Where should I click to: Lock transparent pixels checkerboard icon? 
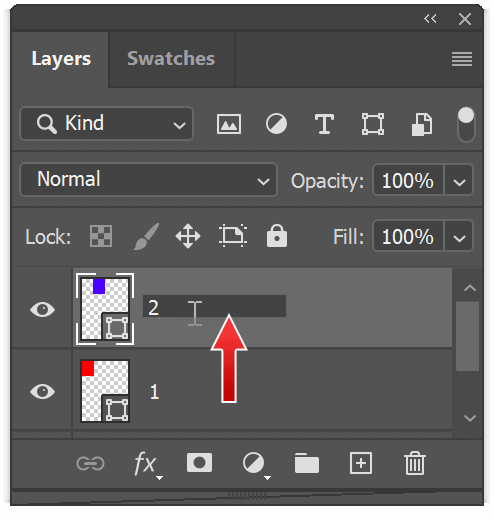[101, 236]
